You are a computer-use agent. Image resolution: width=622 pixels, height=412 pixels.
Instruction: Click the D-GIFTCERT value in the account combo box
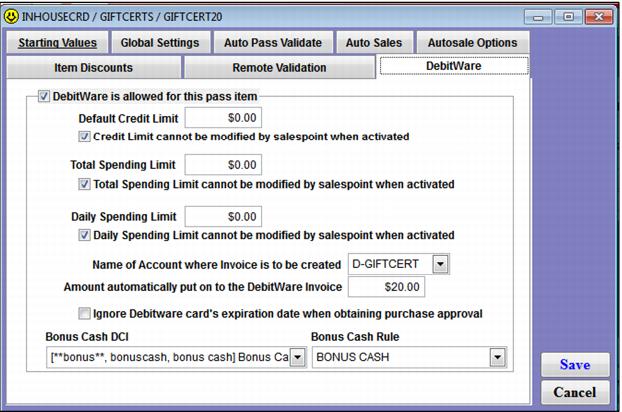tap(385, 264)
